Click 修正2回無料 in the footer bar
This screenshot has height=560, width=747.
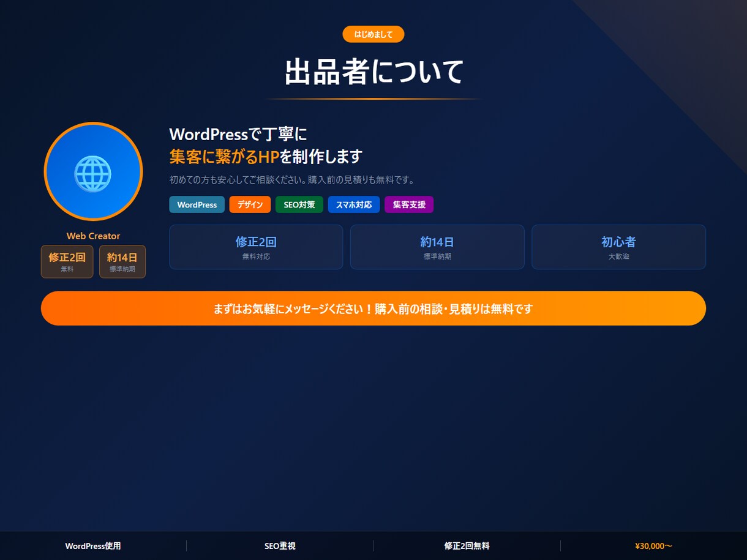(x=467, y=546)
